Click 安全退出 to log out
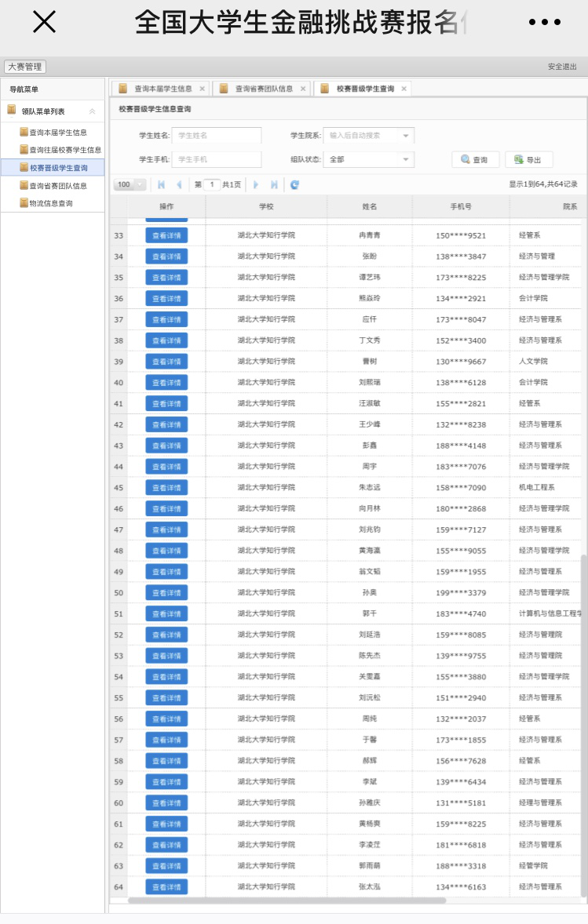Image resolution: width=588 pixels, height=924 pixels. [562, 67]
